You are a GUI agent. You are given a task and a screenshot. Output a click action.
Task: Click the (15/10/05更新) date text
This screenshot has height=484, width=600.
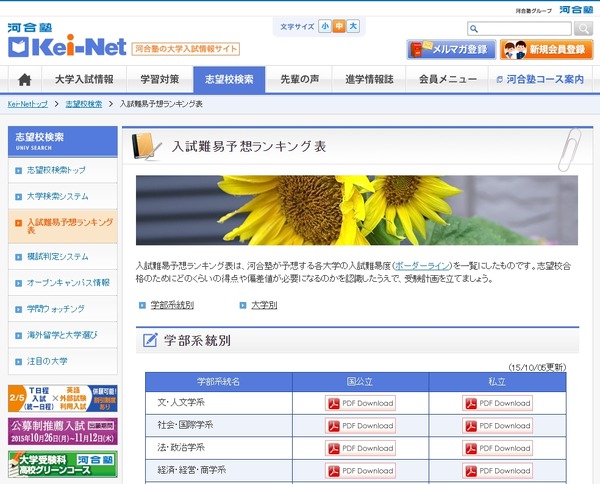[537, 367]
